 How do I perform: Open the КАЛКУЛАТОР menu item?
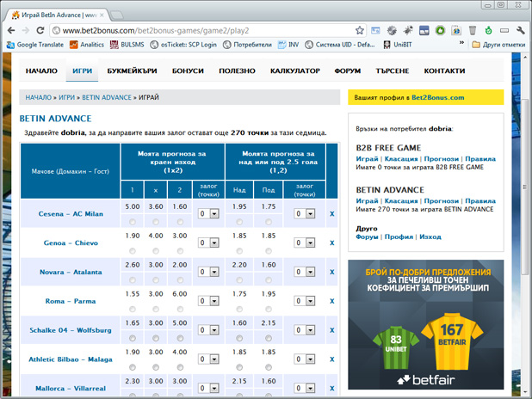(x=295, y=71)
